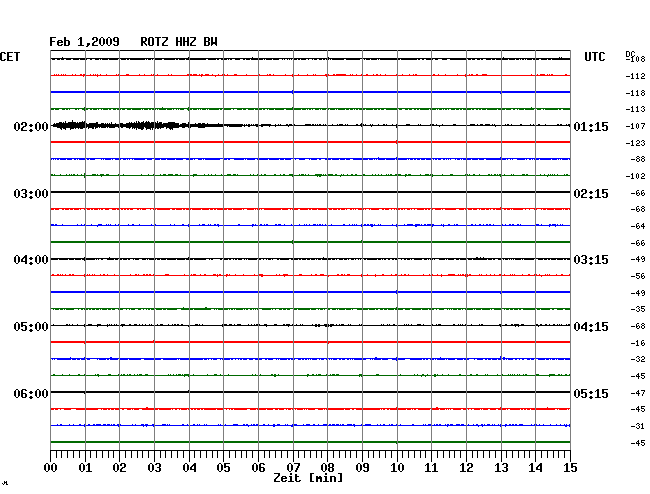This screenshot has width=650, height=494.
Task: Click the axis title 'Zeit [min]'
Action: (x=308, y=478)
